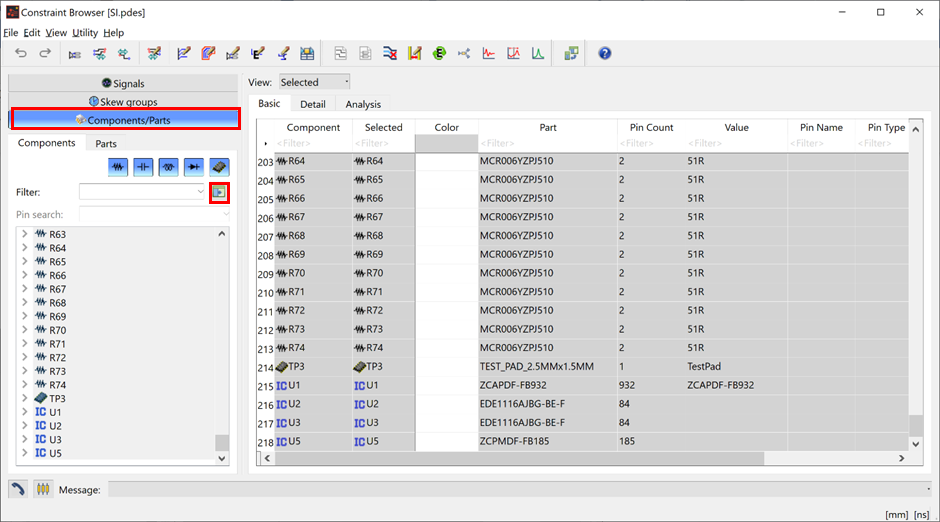Open the Signals panel section
This screenshot has width=940, height=522.
click(124, 83)
